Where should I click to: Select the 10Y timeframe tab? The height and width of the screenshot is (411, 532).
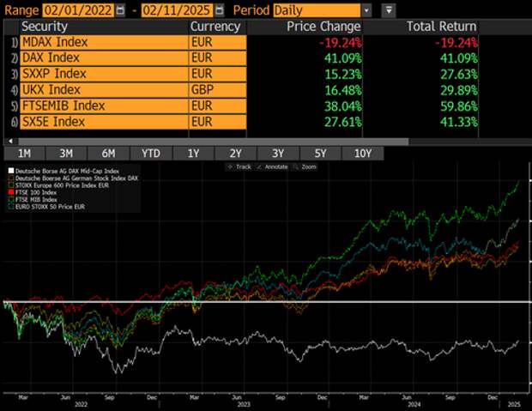click(x=362, y=153)
